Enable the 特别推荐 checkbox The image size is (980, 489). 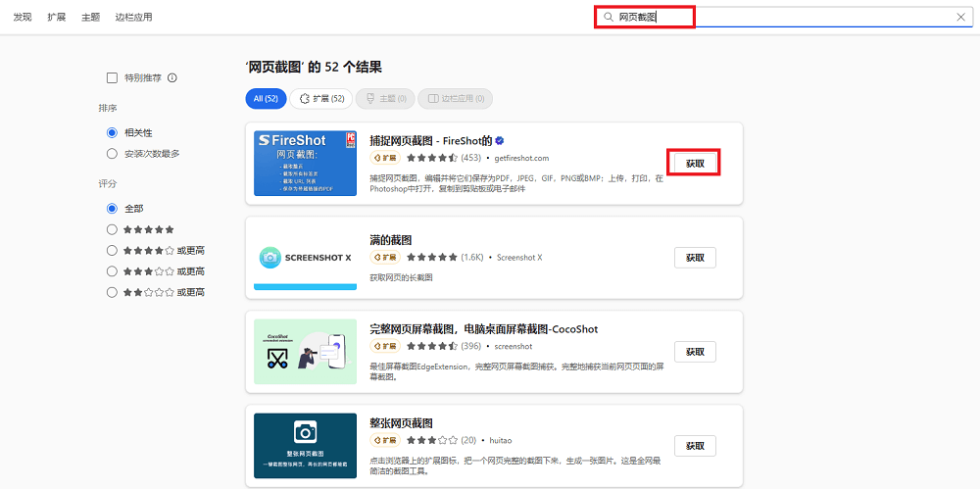pos(113,78)
